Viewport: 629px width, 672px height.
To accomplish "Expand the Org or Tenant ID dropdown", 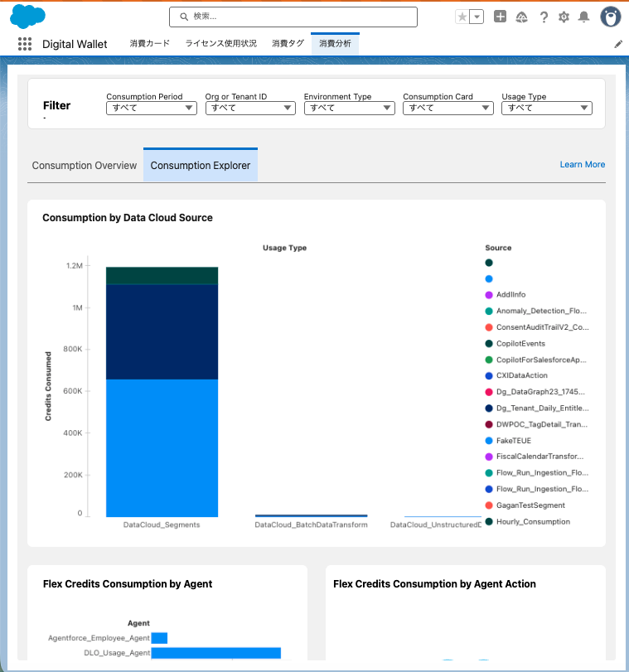I will 250,108.
